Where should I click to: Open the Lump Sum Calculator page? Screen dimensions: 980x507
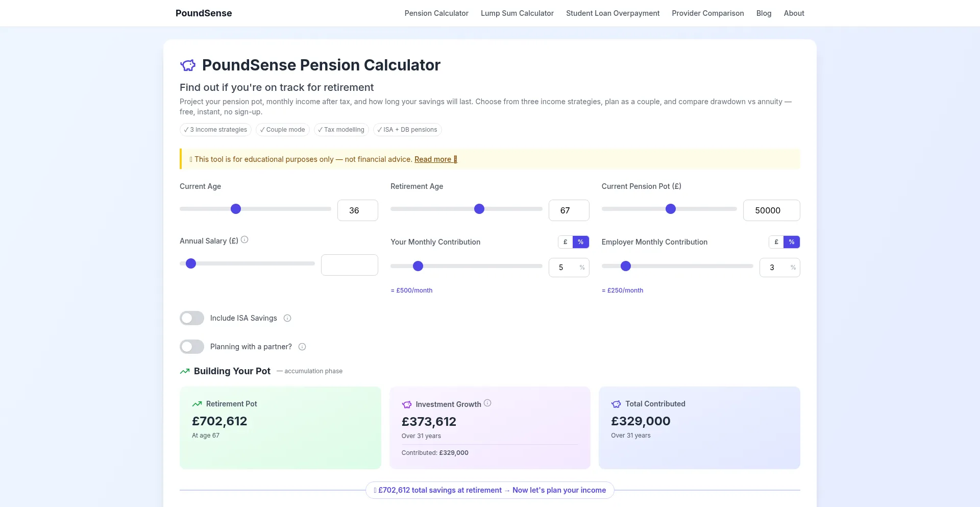click(517, 13)
